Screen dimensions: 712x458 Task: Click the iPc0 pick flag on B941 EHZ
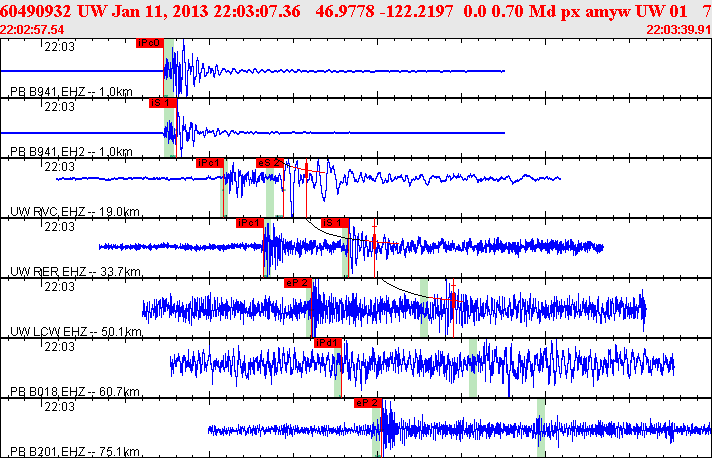pos(149,43)
